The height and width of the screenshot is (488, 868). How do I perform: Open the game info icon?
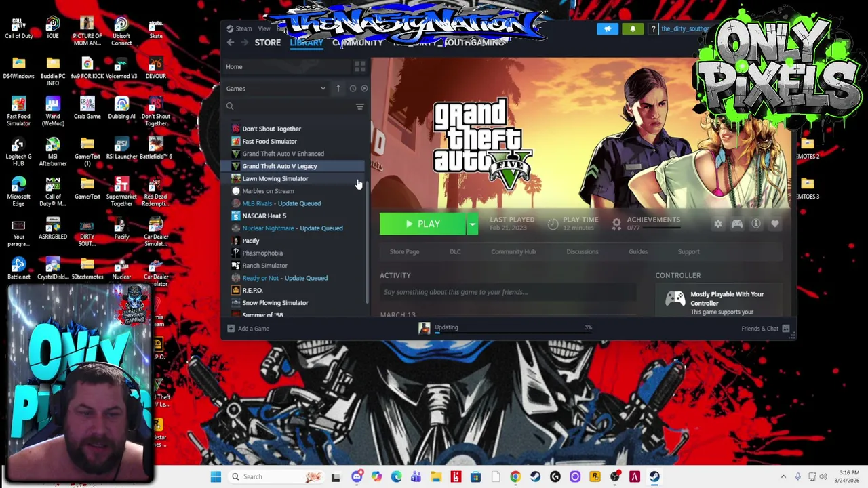tap(756, 224)
